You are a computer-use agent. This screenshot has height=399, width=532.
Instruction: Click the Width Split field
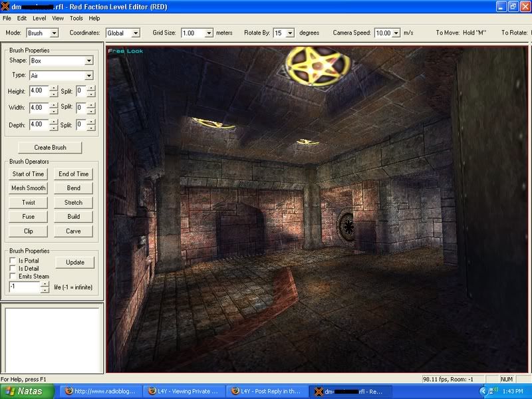81,108
